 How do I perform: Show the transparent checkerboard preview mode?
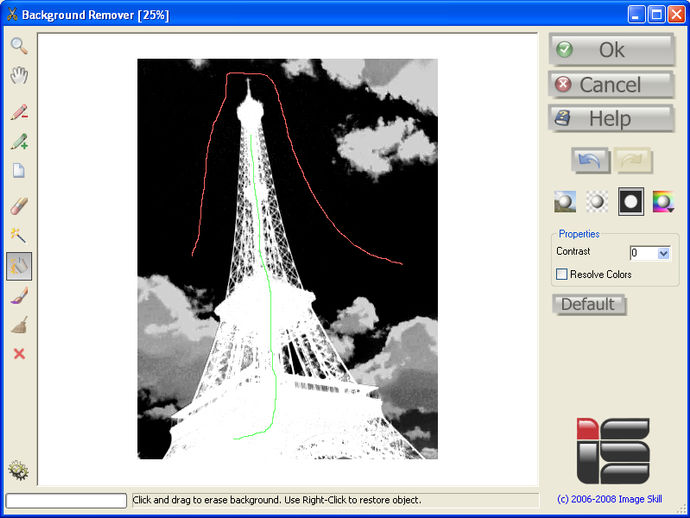click(597, 202)
